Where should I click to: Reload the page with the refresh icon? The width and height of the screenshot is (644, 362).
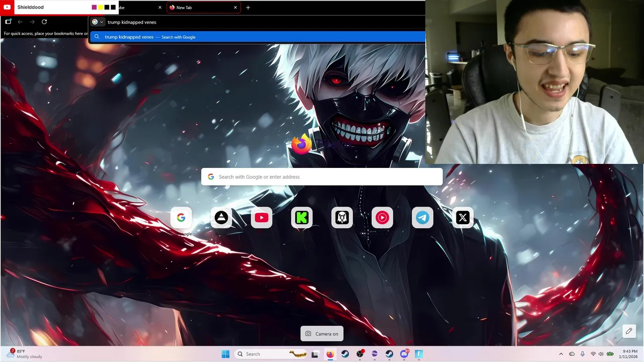point(44,22)
